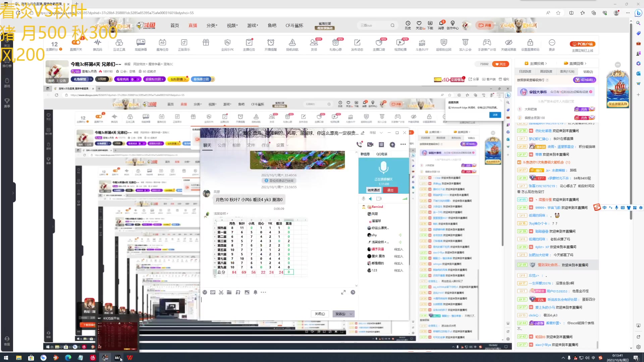
Task: Open the 高能弹幕 toolbar icon
Action: (141, 44)
